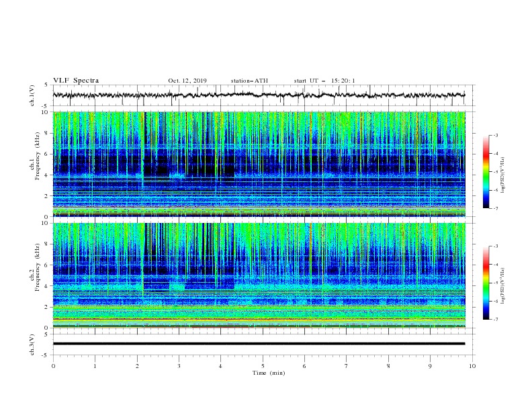Click time axis tick label '5'
The image size is (532, 411).
click(263, 366)
